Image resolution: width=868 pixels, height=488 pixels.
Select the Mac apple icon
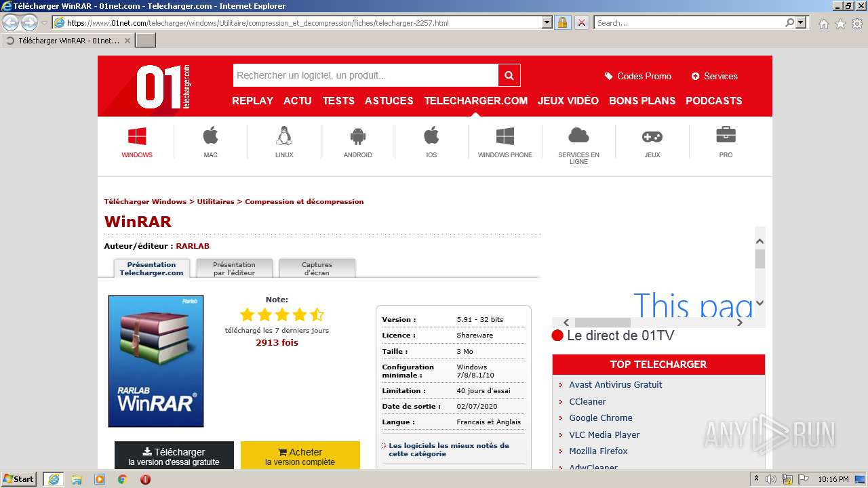pyautogui.click(x=211, y=136)
